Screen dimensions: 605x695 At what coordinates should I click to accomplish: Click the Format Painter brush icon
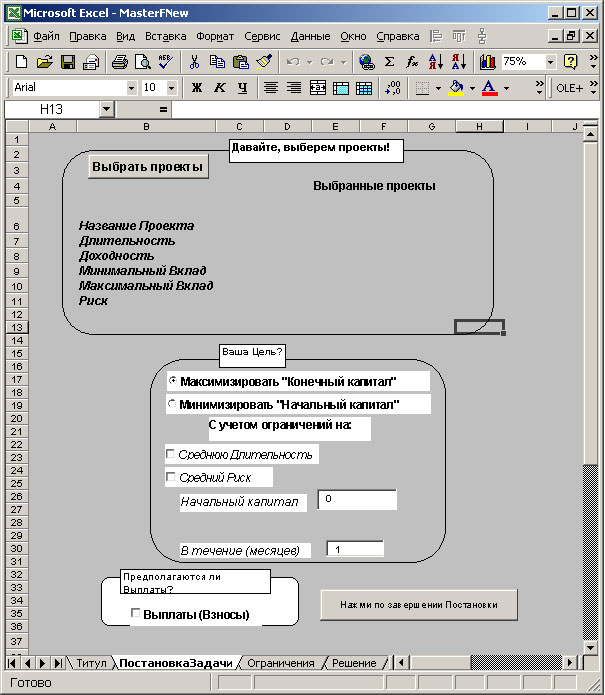point(264,62)
